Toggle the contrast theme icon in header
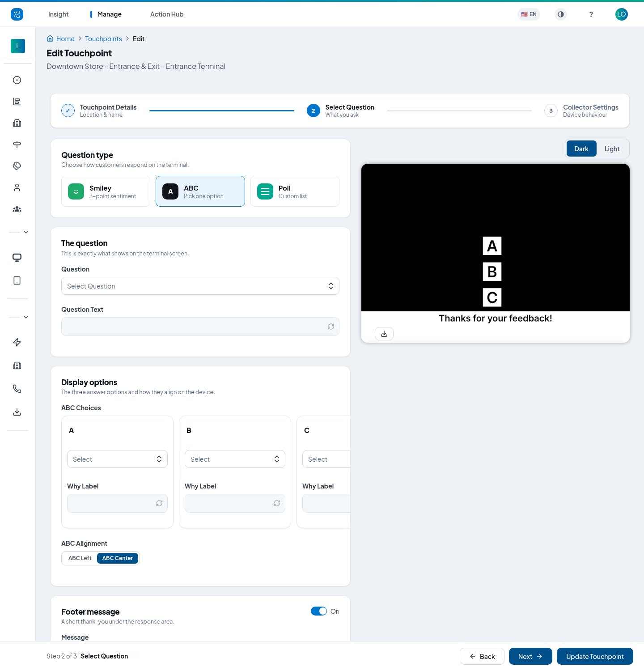The image size is (644, 671). click(x=561, y=14)
